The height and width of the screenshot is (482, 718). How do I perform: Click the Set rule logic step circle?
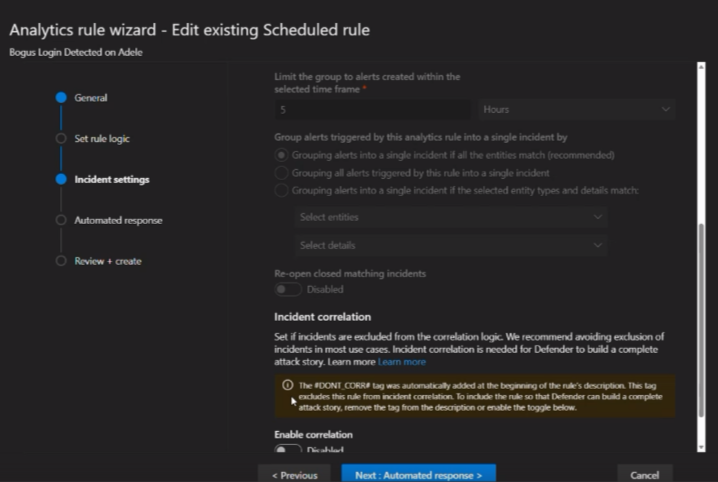pyautogui.click(x=61, y=138)
